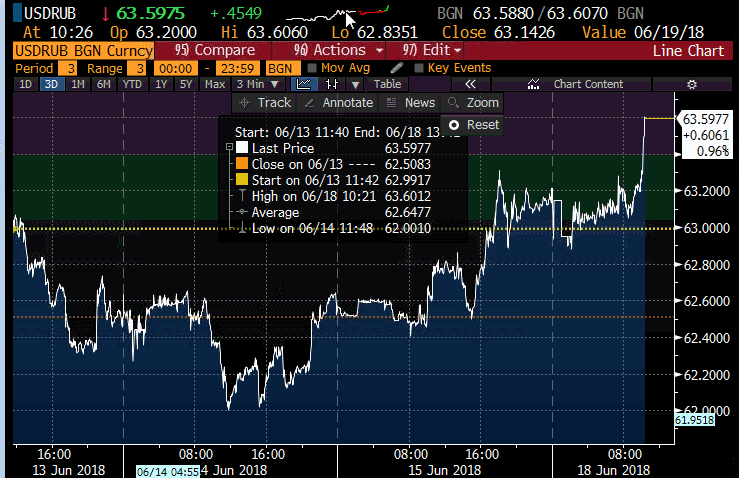739x478 pixels.
Task: Click the intraday sparkline thumbnail in header
Action: (337, 14)
